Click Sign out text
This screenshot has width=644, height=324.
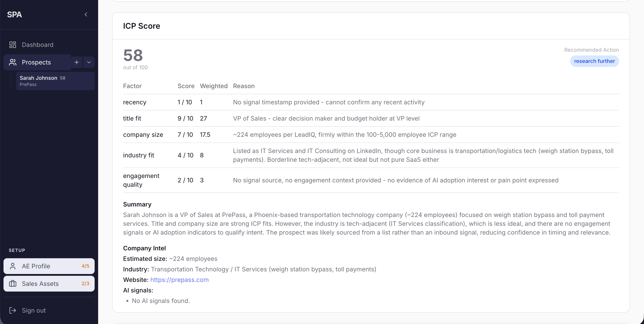(34, 310)
